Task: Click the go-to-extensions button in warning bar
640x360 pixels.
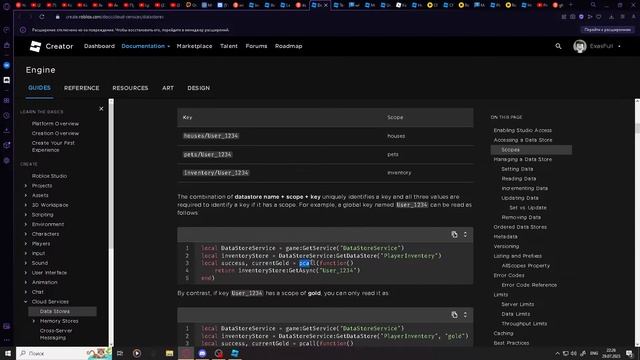Action: (607, 30)
